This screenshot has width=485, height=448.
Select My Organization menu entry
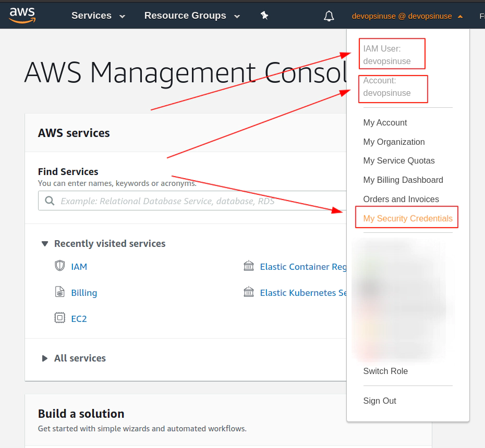click(x=394, y=142)
